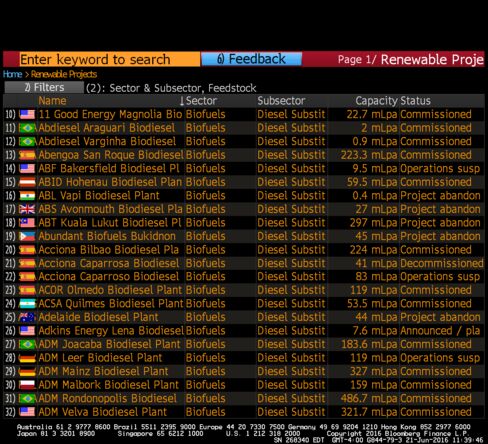Click 'Project abandon' status for ABS Avonmouth

[x=440, y=209]
